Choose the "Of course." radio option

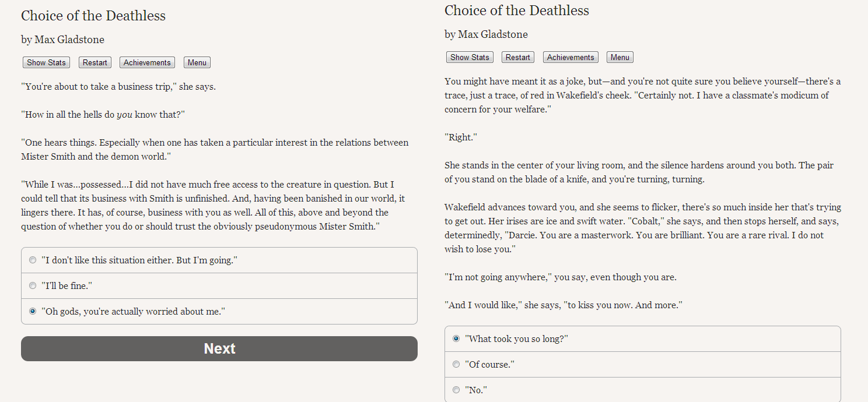(x=456, y=365)
